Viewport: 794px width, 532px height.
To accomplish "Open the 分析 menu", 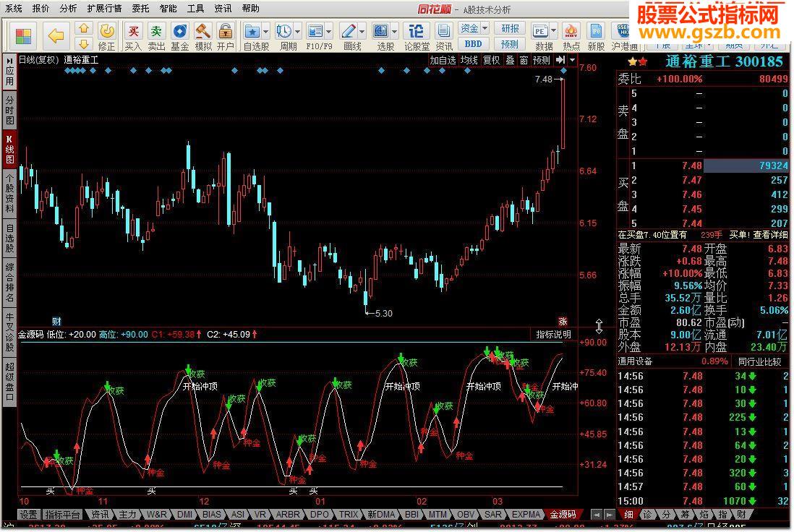I will (x=68, y=9).
